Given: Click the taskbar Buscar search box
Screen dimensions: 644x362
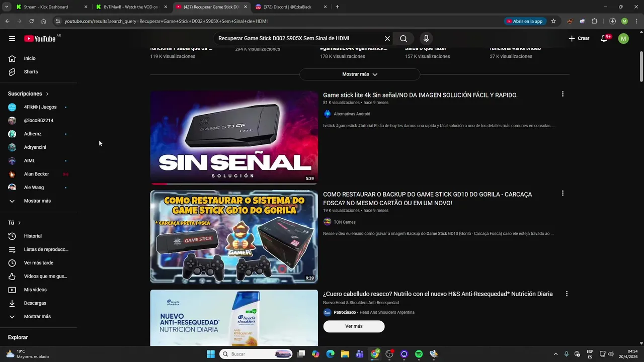Looking at the screenshot, I should (x=257, y=354).
